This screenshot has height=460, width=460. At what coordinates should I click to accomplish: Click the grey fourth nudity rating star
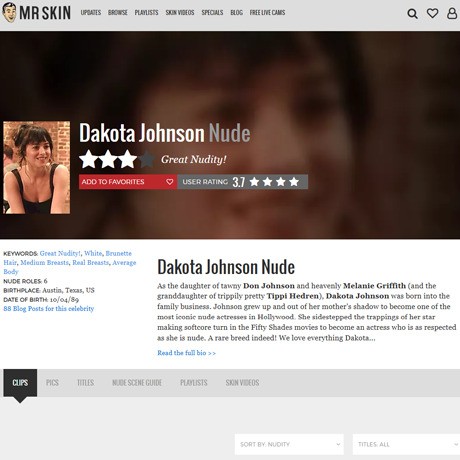coord(147,159)
